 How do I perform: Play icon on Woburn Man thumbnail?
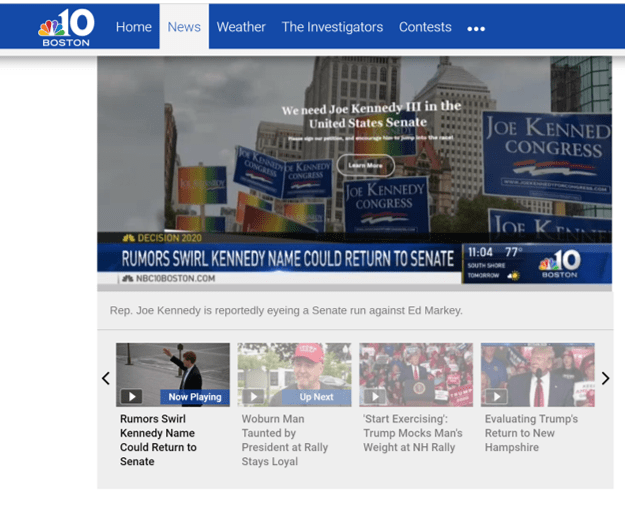pos(253,396)
